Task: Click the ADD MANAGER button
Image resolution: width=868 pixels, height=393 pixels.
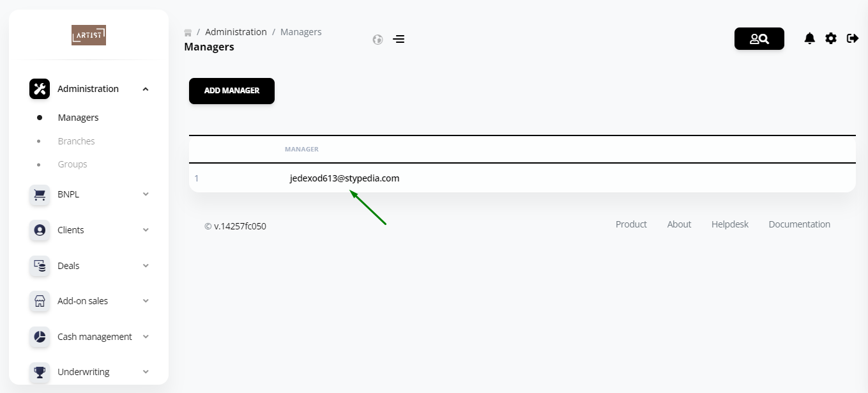Action: [x=232, y=91]
